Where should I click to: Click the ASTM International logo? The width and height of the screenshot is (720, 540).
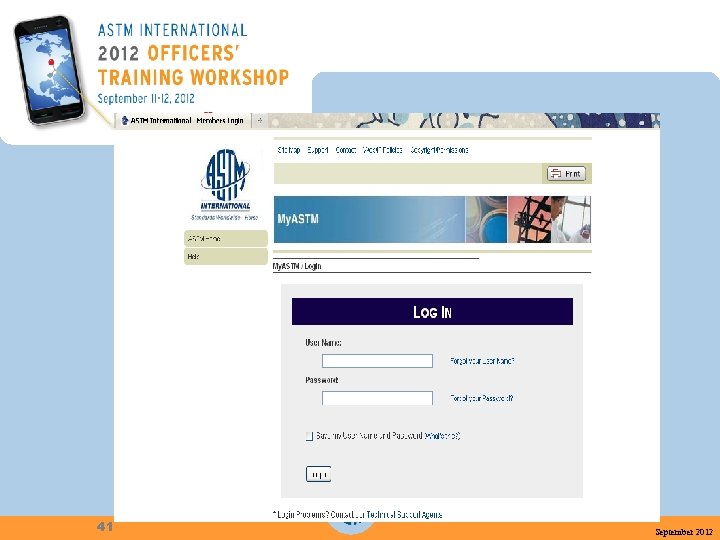click(x=225, y=184)
